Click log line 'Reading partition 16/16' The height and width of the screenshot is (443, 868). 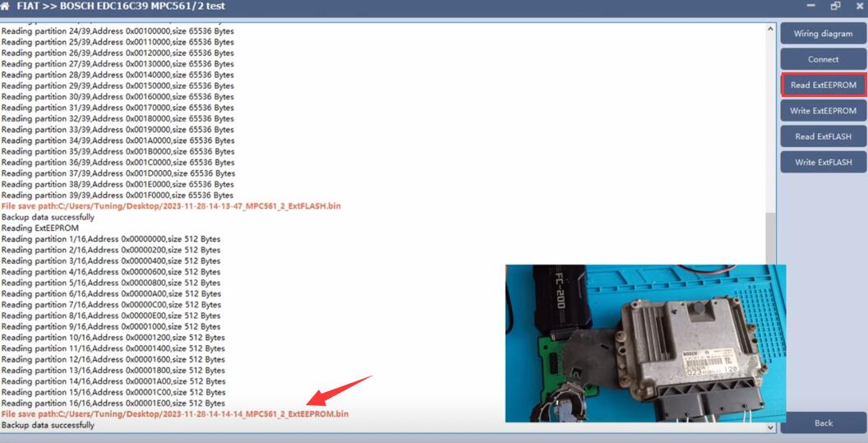click(113, 403)
